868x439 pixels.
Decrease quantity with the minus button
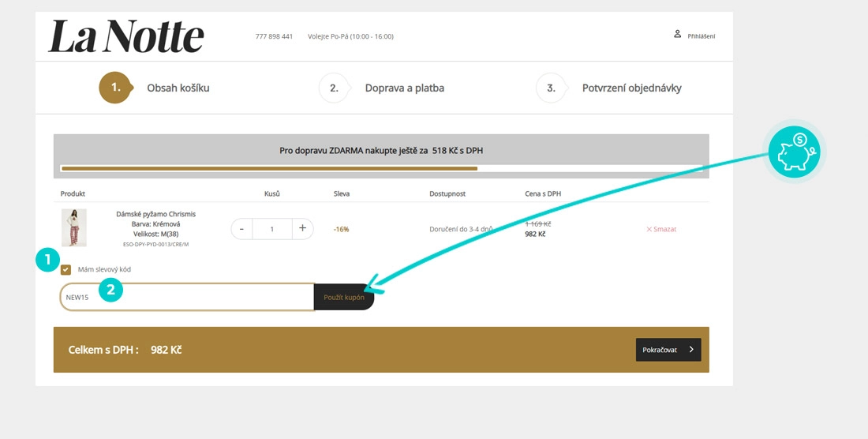click(x=241, y=229)
